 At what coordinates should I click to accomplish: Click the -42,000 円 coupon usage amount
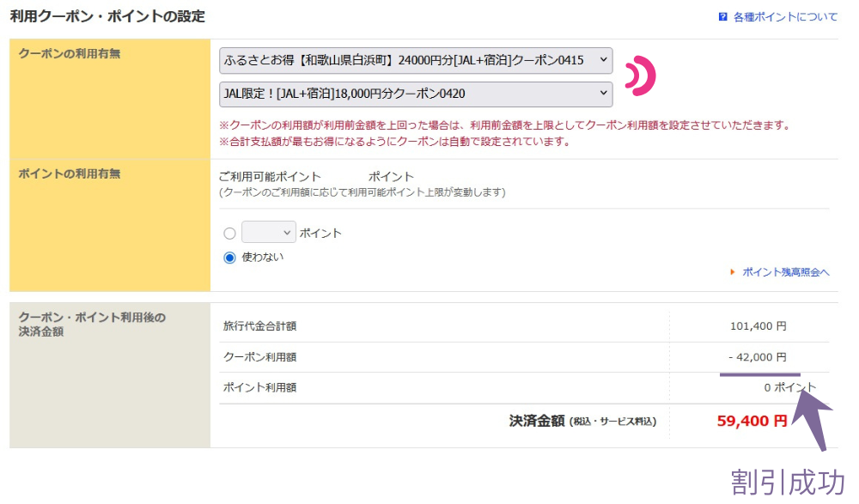point(756,357)
